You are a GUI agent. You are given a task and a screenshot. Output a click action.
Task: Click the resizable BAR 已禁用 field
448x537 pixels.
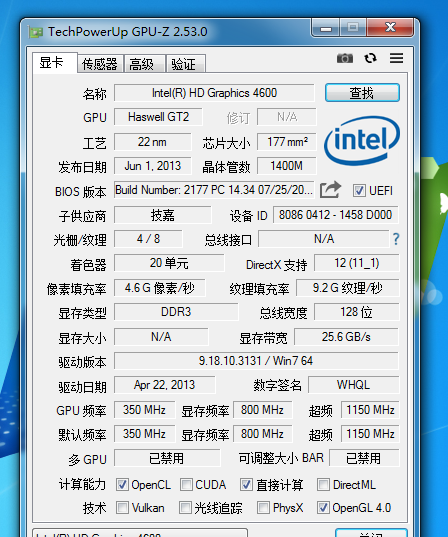click(x=364, y=458)
